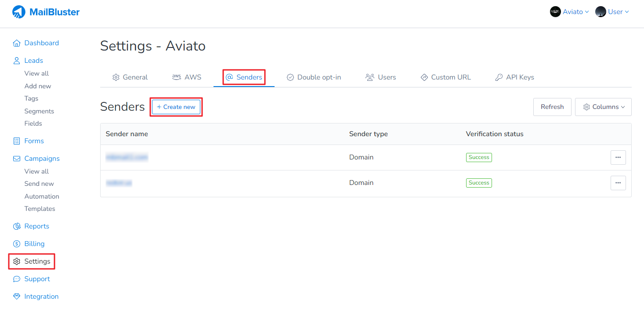Go to the Automation link under Campaigns

42,196
